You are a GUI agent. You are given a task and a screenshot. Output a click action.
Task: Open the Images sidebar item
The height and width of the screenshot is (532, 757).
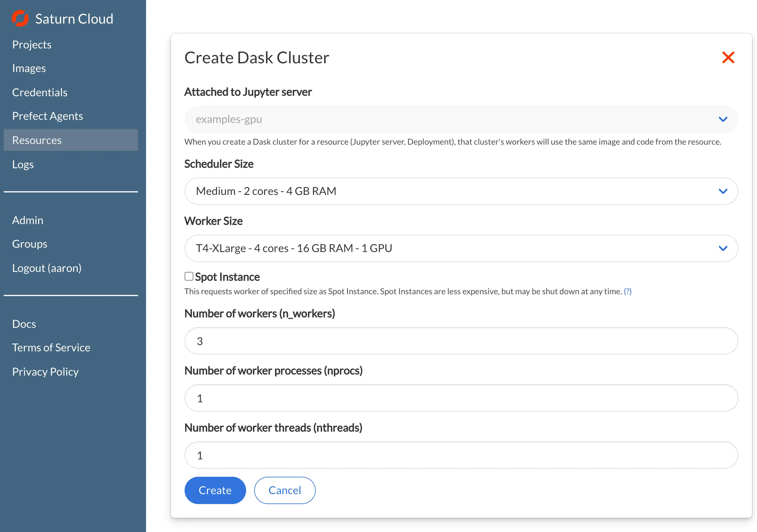tap(29, 68)
